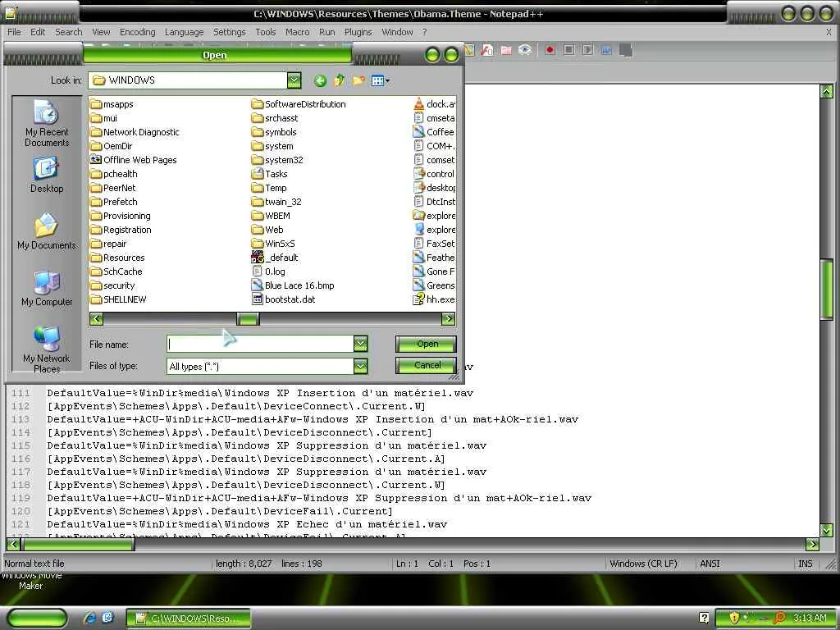
Task: Click the taskbar clock 3:13 AM
Action: pos(810,618)
